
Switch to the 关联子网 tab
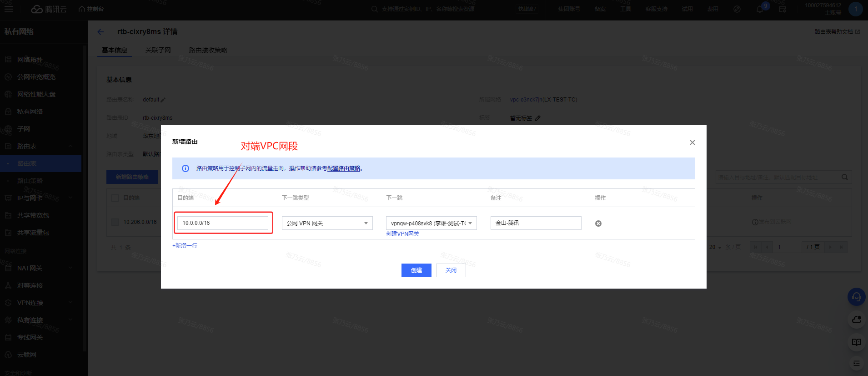point(158,50)
